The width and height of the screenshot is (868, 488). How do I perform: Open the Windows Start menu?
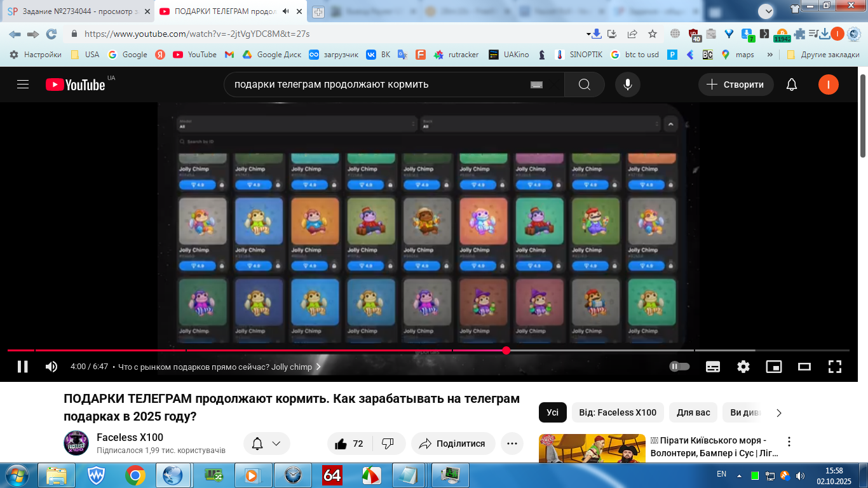[x=16, y=475]
